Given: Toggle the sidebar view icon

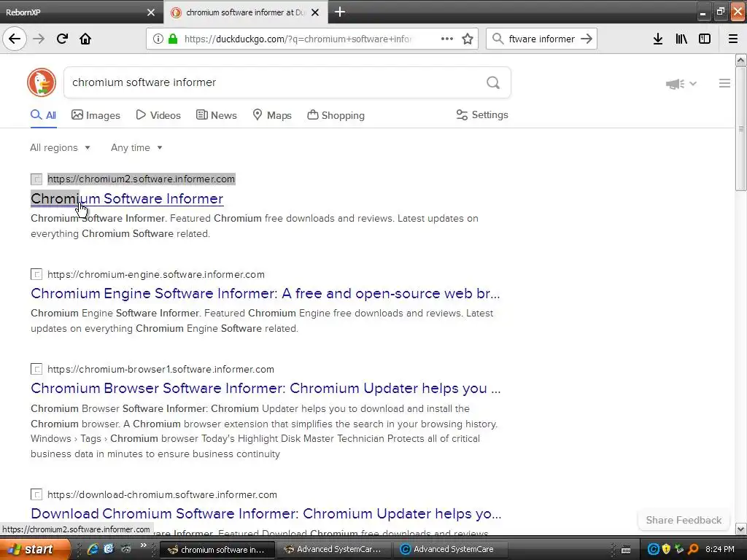Looking at the screenshot, I should coord(705,39).
